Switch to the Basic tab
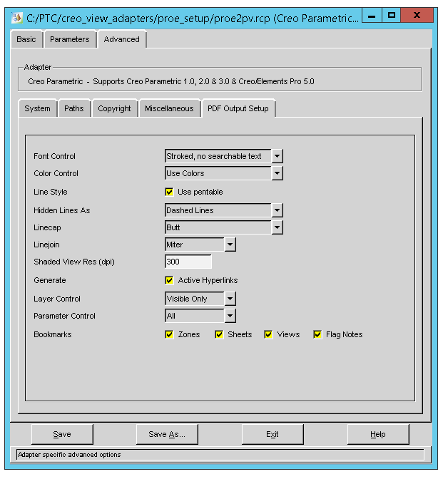This screenshot has width=448, height=484. 26,39
